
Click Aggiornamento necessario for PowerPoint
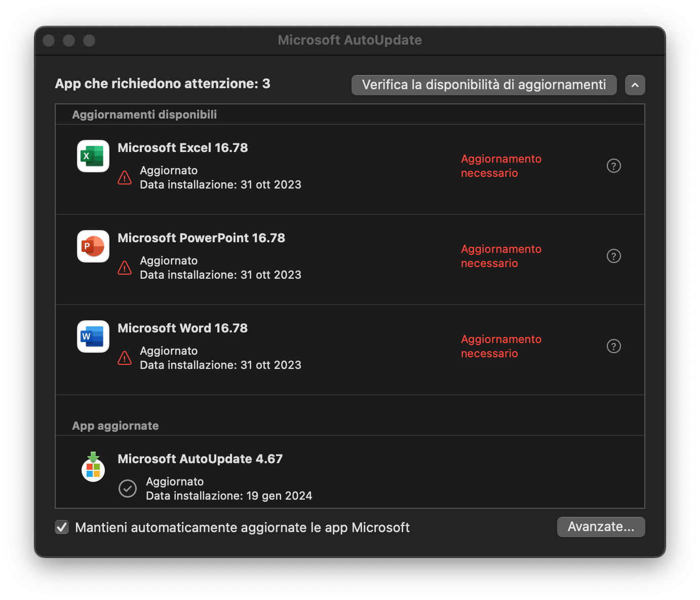point(501,256)
